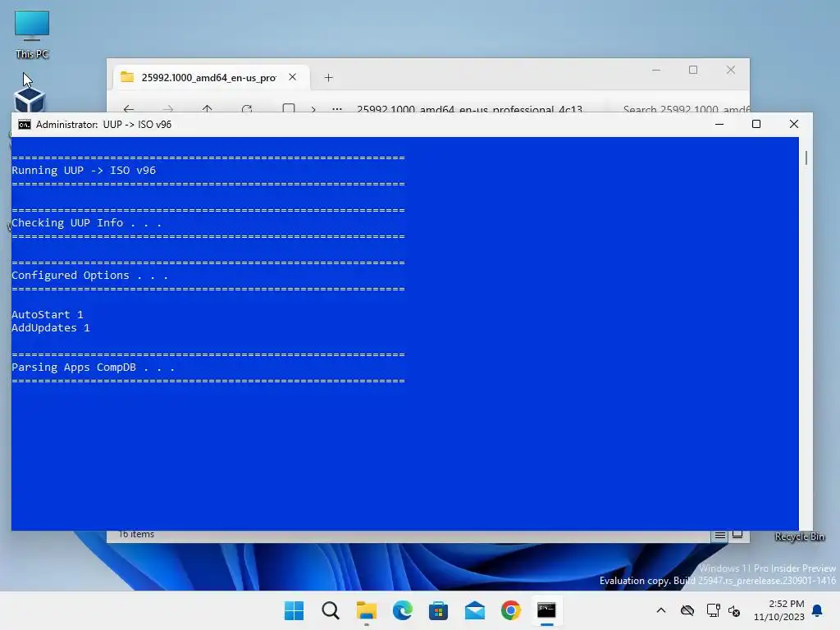Open the notification bell icon
This screenshot has height=630, width=840.
817,610
